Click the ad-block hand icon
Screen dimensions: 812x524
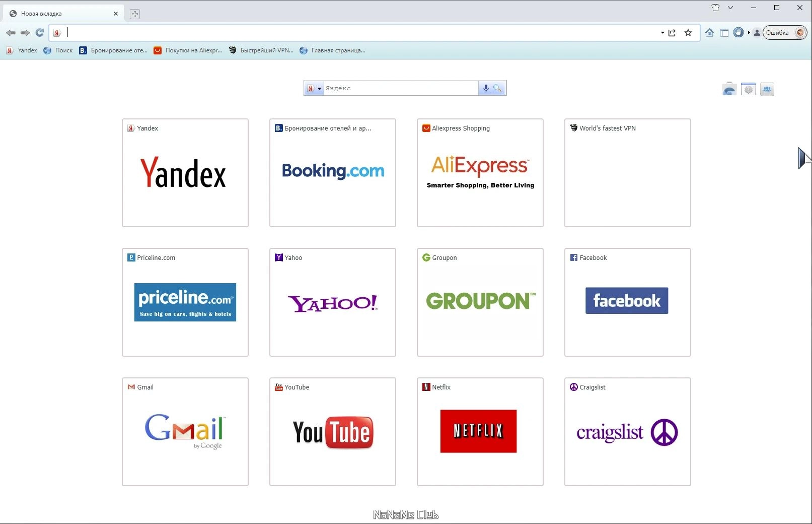739,33
